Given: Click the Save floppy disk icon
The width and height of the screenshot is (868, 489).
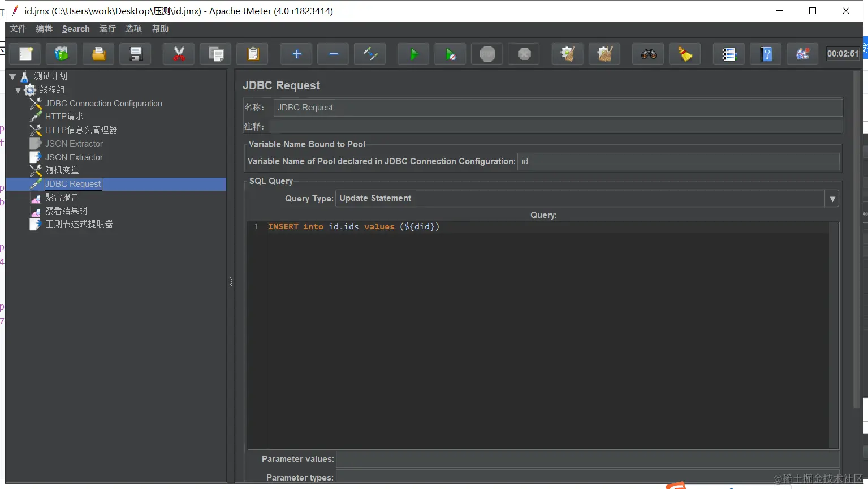Looking at the screenshot, I should click(x=136, y=54).
